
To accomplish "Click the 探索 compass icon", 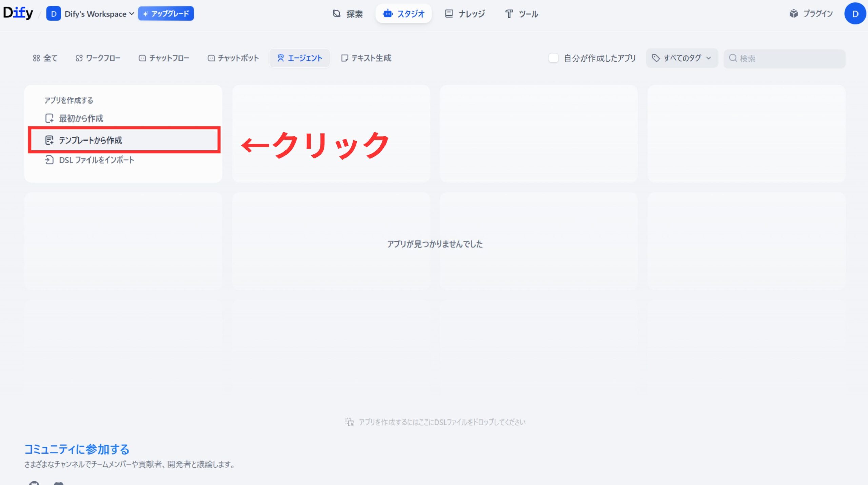I will click(336, 14).
